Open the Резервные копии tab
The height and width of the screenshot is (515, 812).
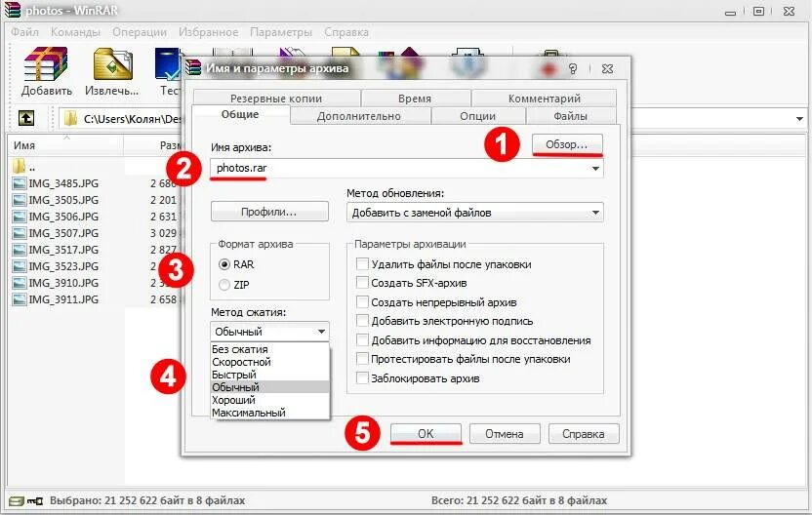click(x=276, y=98)
